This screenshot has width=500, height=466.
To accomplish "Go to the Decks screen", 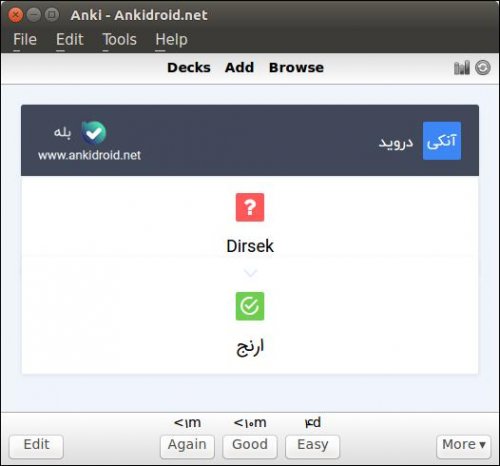I will coord(189,68).
